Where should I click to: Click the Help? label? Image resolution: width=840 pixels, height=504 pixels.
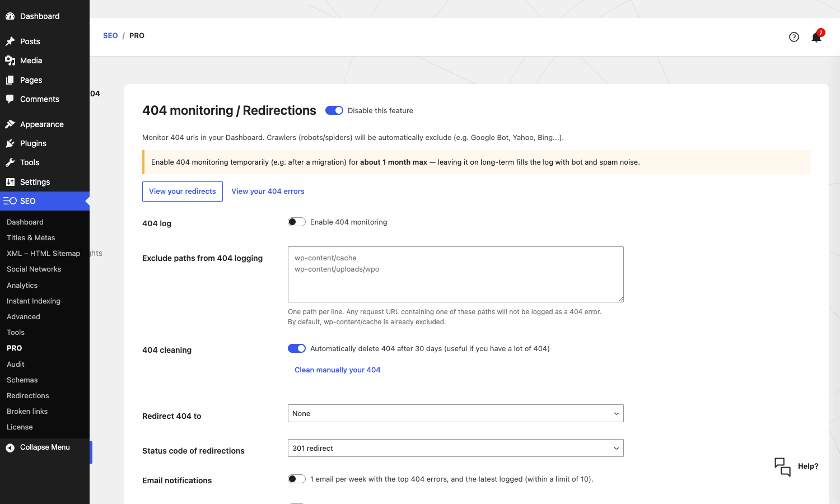(808, 466)
